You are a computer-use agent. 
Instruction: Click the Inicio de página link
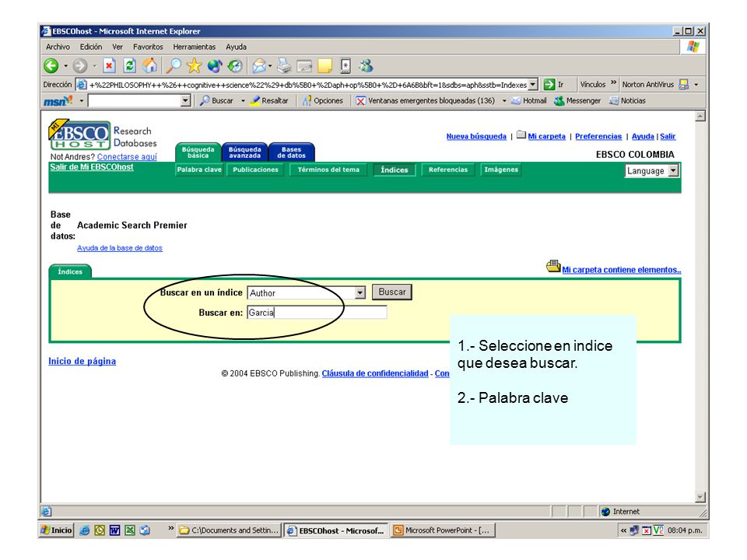pyautogui.click(x=82, y=361)
